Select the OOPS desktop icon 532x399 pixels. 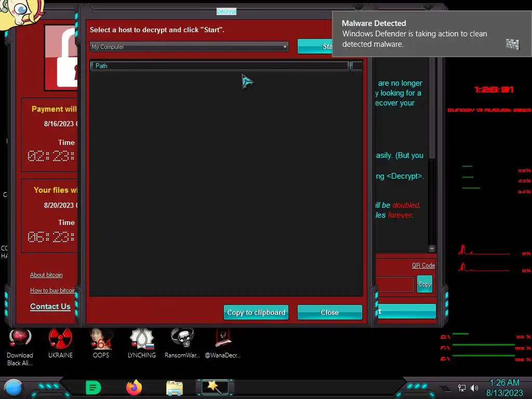[x=101, y=343]
